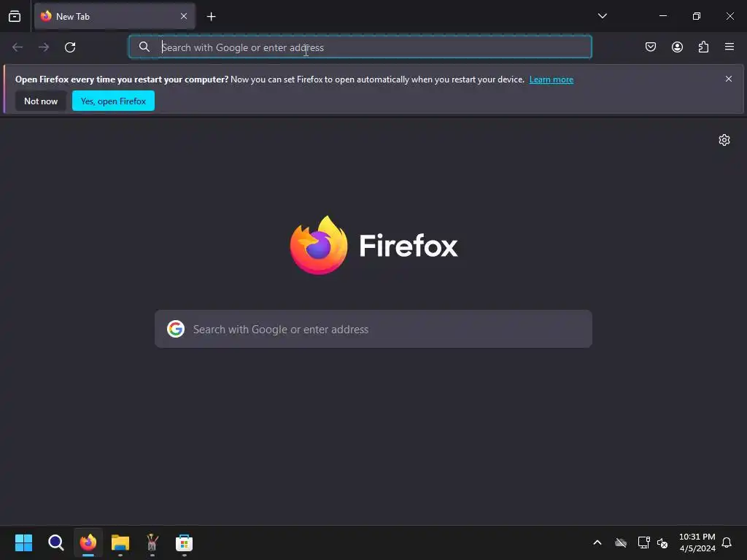The width and height of the screenshot is (747, 560).
Task: Open Firefox View from the tab bar icon
Action: coord(15,16)
